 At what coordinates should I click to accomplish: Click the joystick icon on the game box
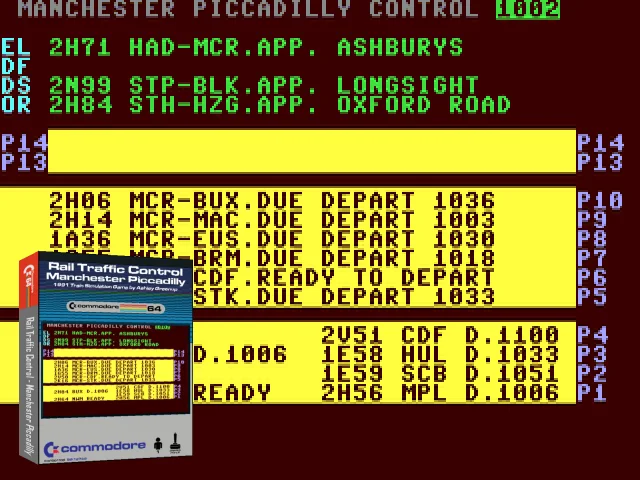coord(175,443)
